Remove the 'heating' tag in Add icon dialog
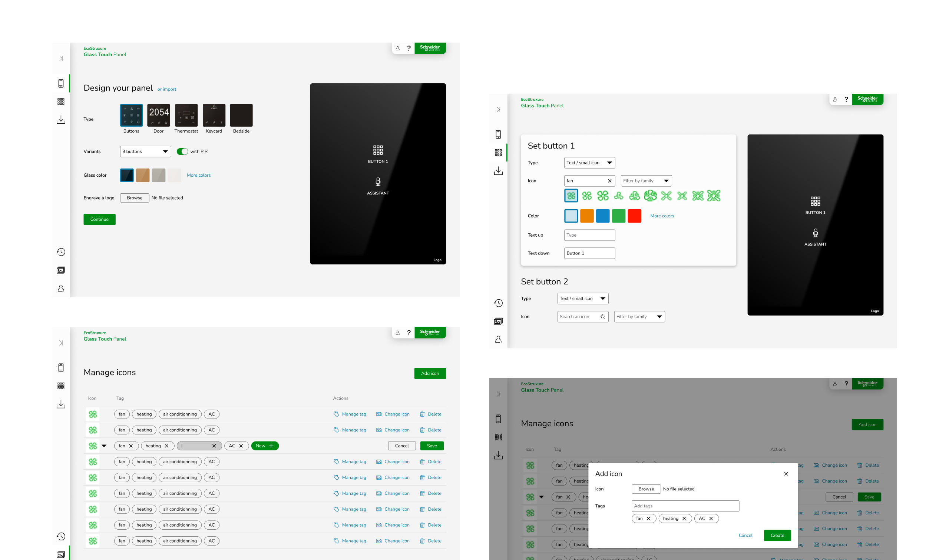The width and height of the screenshot is (949, 560). click(684, 518)
